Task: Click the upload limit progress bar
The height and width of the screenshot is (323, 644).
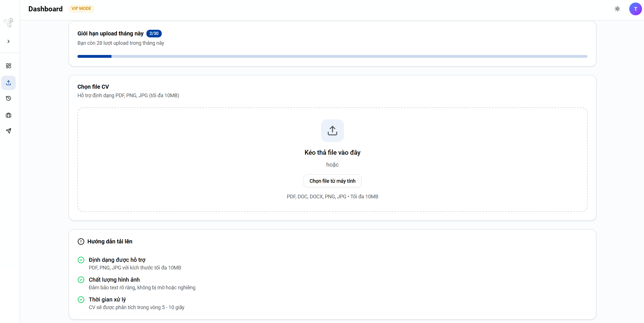Action: point(332,56)
